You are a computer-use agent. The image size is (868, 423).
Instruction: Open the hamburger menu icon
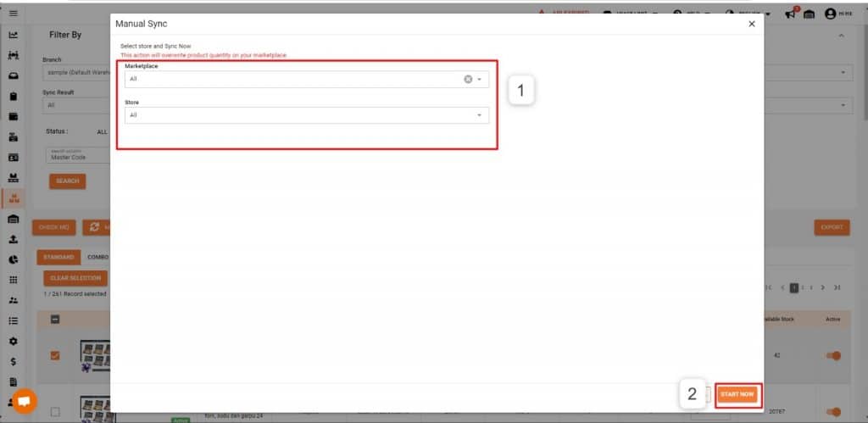click(14, 14)
